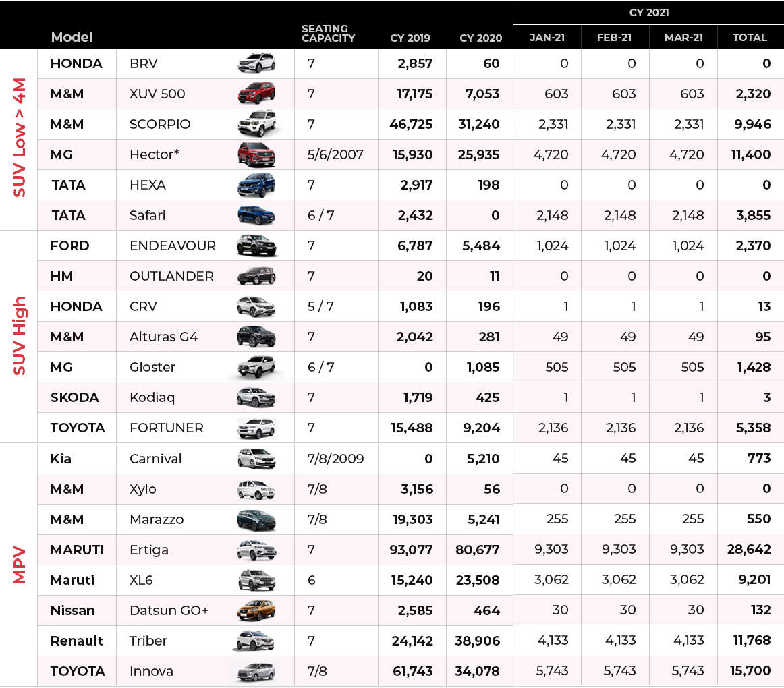Viewport: 784px width, 688px height.
Task: Select the Maruti Ertiga car thumbnail
Action: (256, 550)
